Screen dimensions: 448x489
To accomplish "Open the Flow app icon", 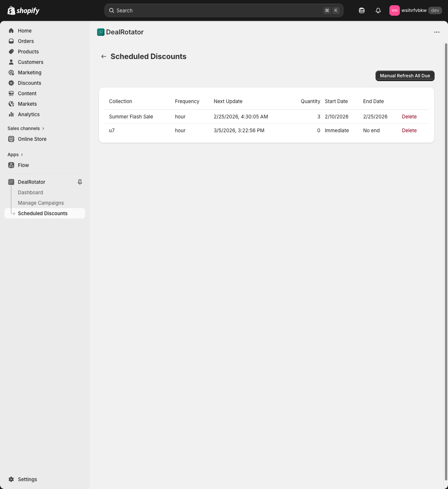I will pyautogui.click(x=11, y=165).
